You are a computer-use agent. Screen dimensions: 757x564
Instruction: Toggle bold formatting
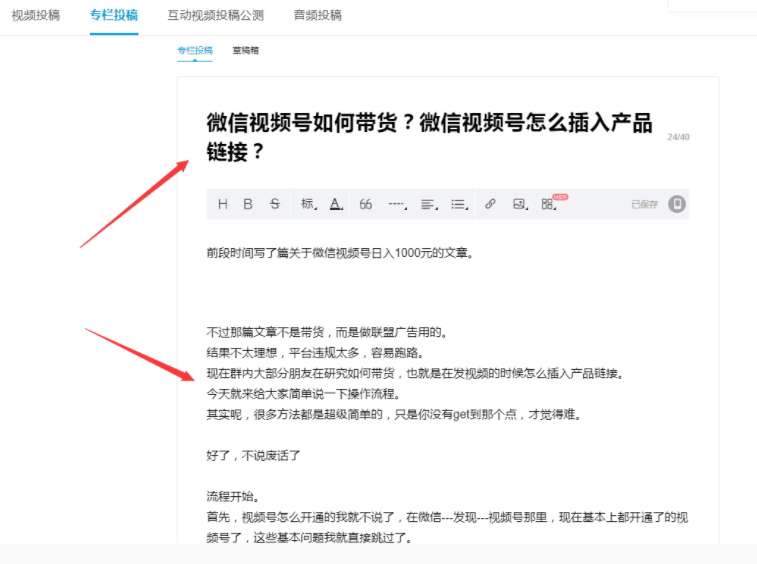[248, 204]
